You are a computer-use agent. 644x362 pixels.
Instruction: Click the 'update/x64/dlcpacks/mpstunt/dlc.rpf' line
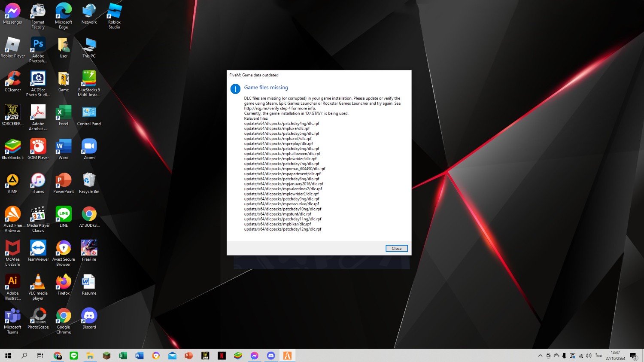(x=278, y=214)
